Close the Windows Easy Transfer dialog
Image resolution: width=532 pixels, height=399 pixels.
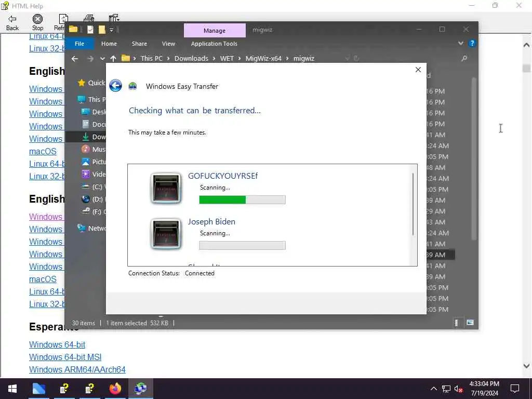pyautogui.click(x=418, y=70)
